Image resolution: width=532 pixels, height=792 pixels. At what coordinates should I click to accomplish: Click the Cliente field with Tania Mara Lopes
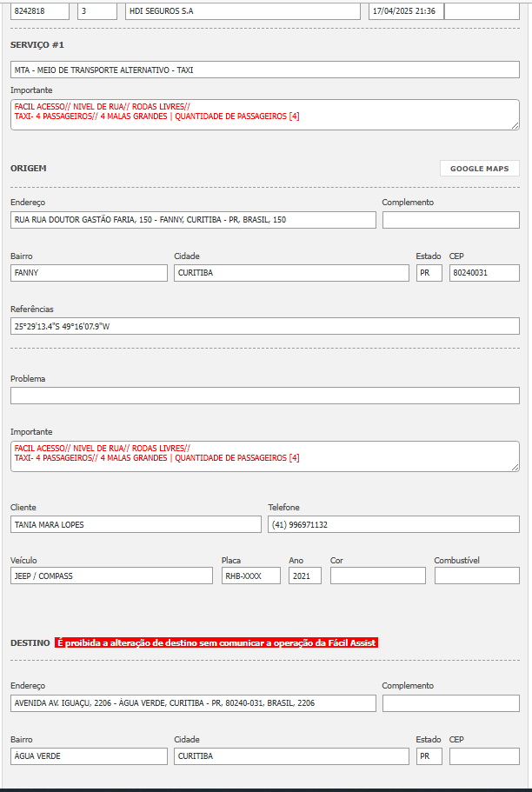136,524
